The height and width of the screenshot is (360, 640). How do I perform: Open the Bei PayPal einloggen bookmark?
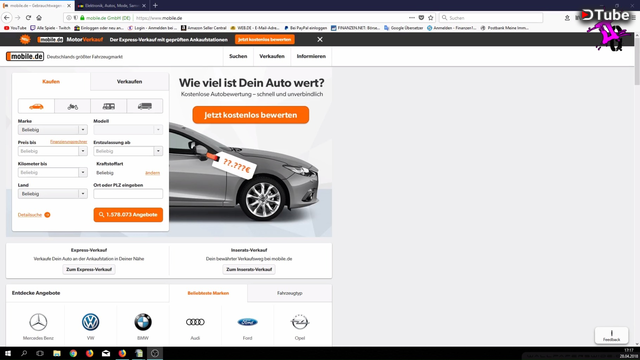(x=305, y=28)
